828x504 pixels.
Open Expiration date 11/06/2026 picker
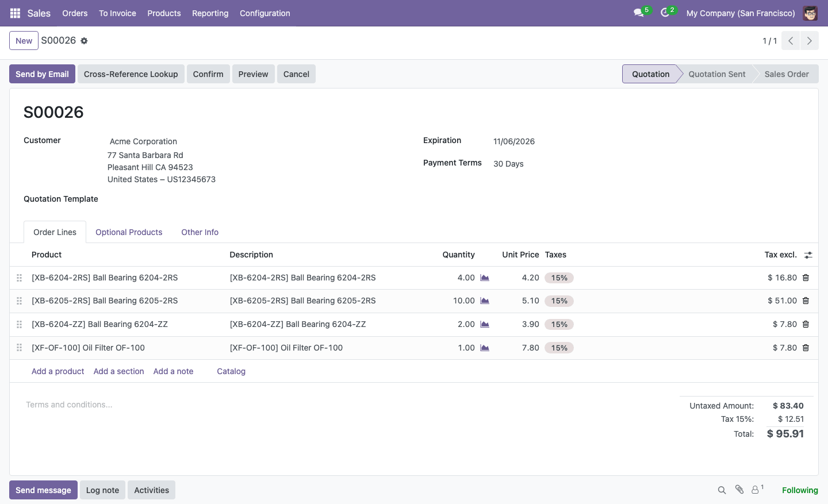coord(514,141)
